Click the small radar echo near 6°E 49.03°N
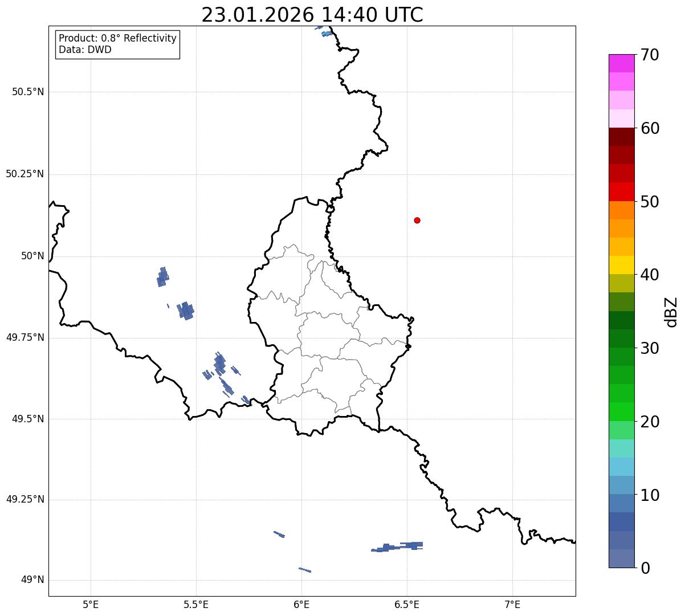The image size is (685, 616). [x=305, y=569]
